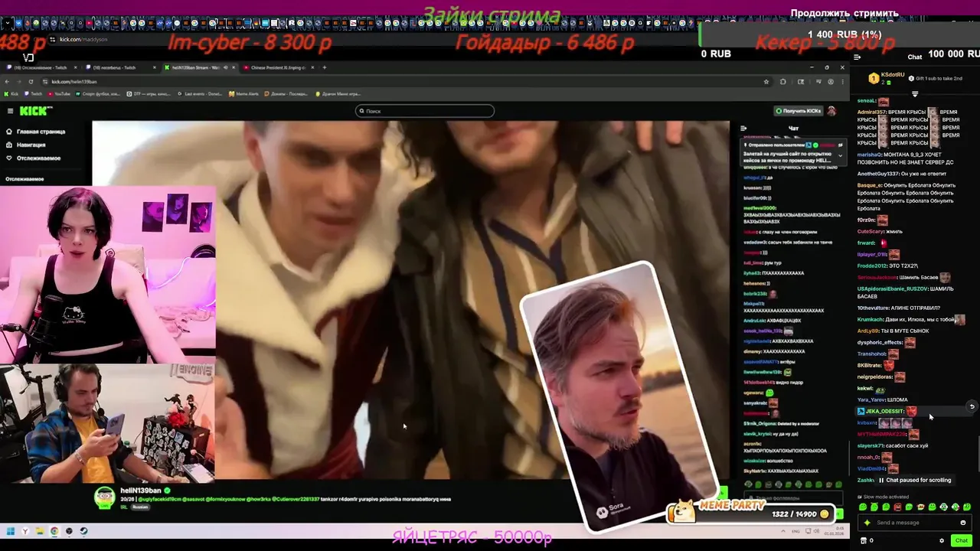The height and width of the screenshot is (551, 980).
Task: Open YouTube bookmark in bookmarks bar
Action: coord(59,94)
